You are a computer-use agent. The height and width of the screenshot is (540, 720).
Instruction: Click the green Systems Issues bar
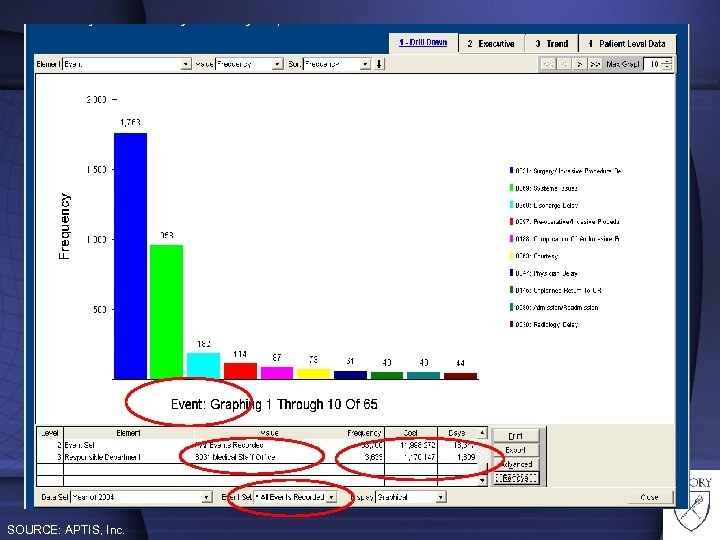[167, 312]
